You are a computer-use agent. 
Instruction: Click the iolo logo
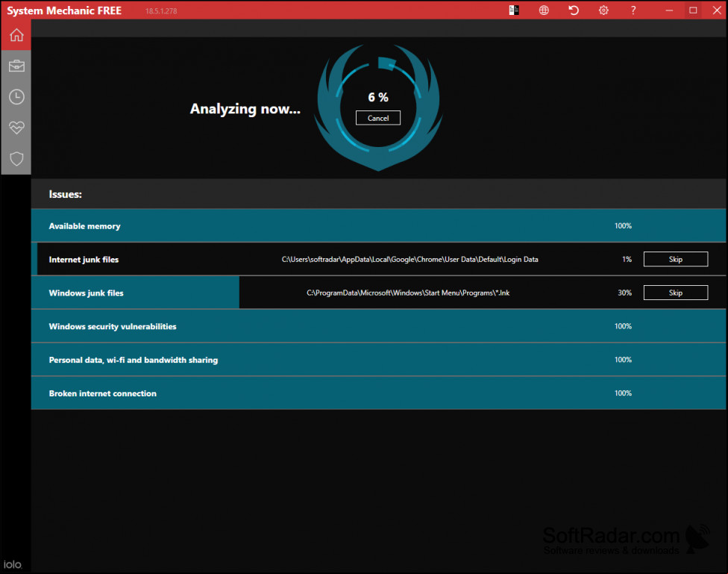(13, 564)
